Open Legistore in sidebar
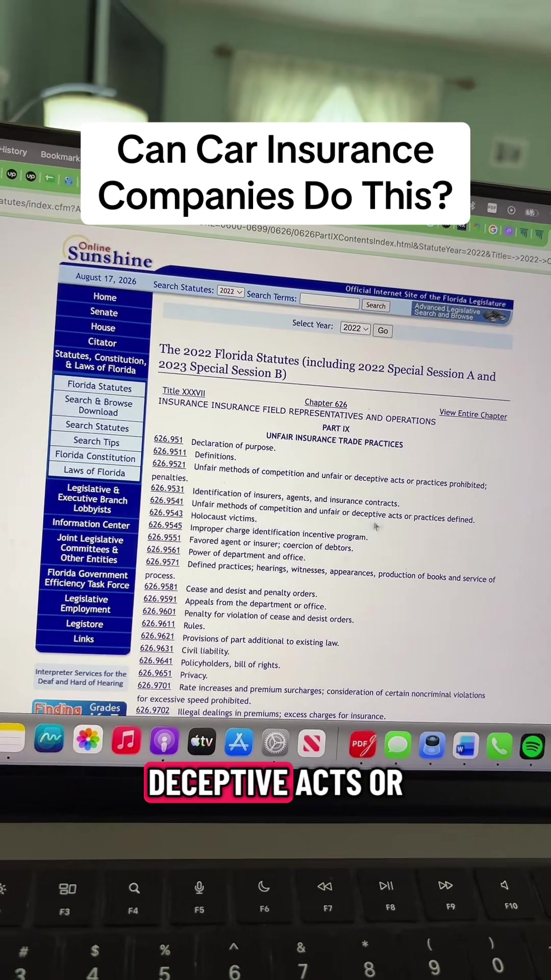Viewport: 551px width, 980px height. click(85, 624)
